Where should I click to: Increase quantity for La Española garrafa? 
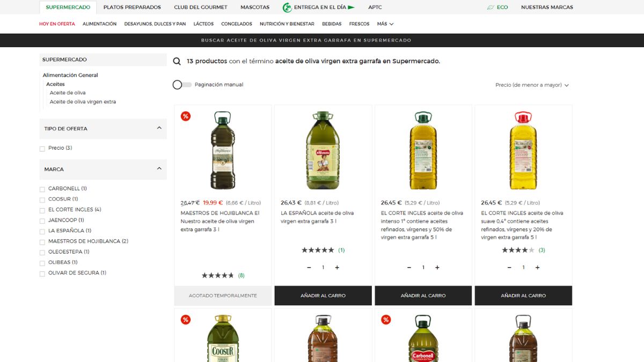337,268
